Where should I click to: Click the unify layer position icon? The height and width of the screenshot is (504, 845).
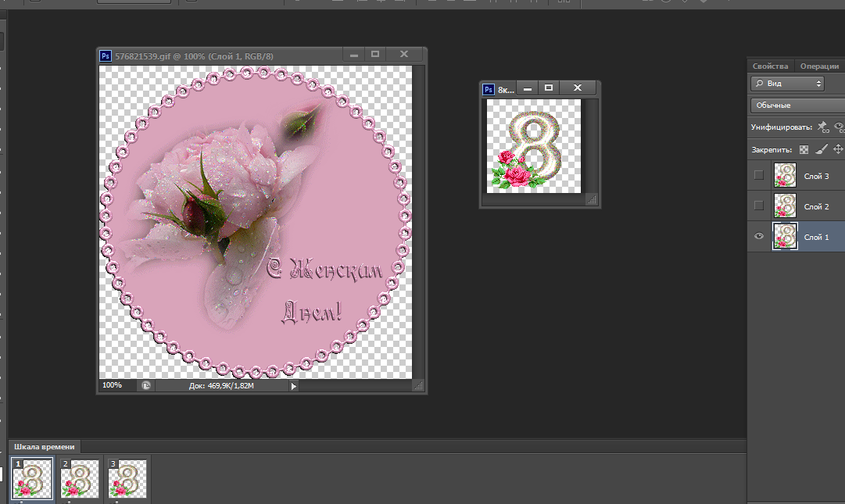(x=822, y=127)
